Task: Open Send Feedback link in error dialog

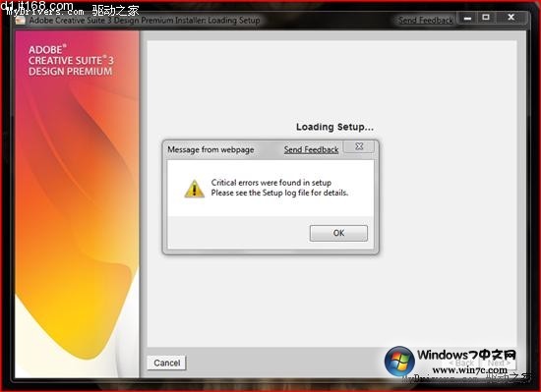Action: click(311, 150)
